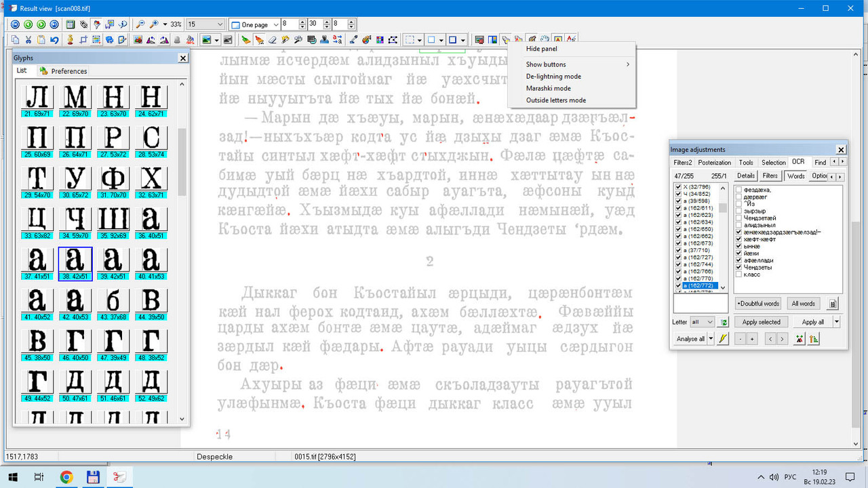Go to the last page navigation icon

[x=54, y=24]
